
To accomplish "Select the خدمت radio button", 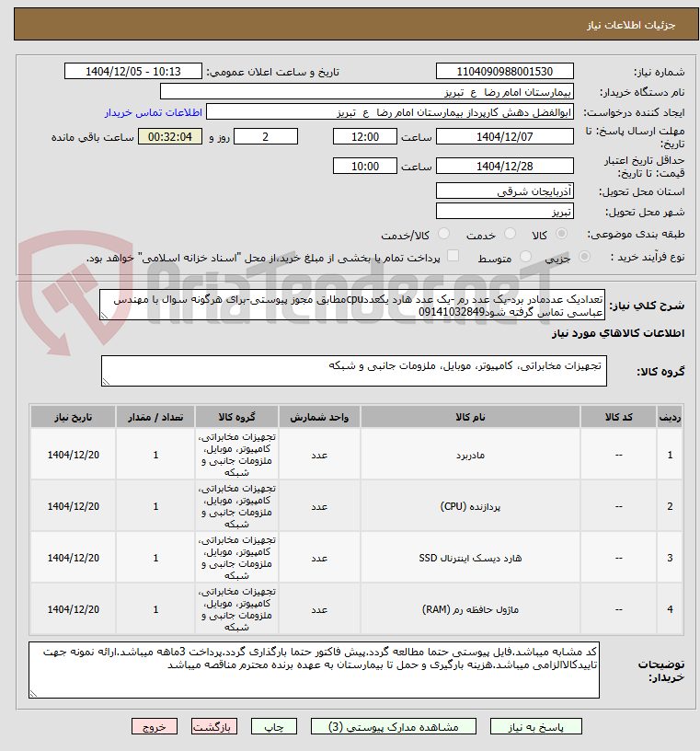I will click(510, 234).
